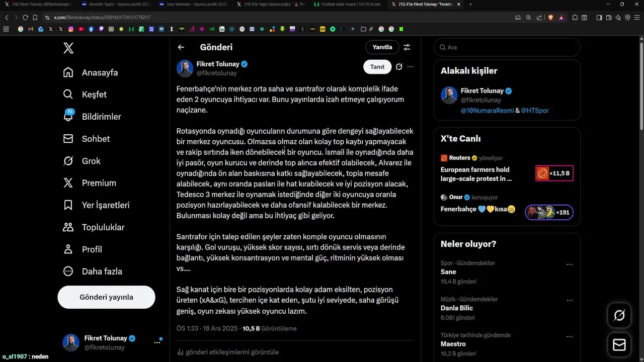Expand the Daha fazla menu
This screenshot has height=362, width=644.
point(93,271)
